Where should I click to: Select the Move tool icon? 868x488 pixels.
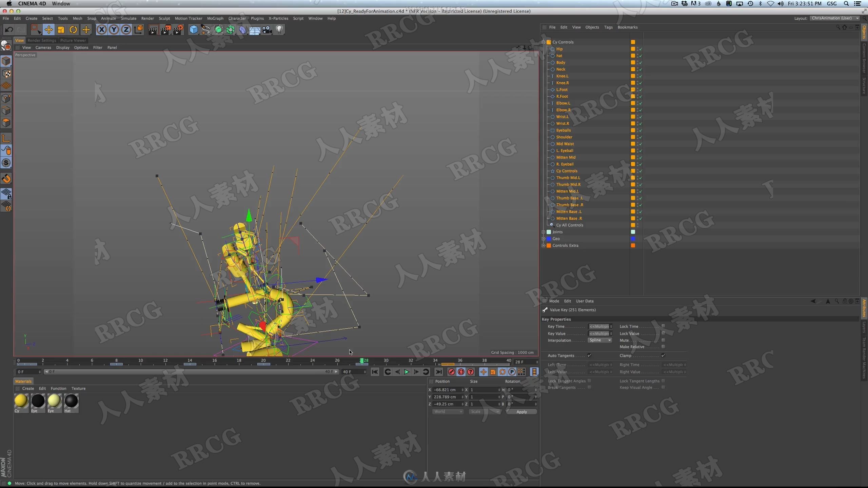pos(48,30)
